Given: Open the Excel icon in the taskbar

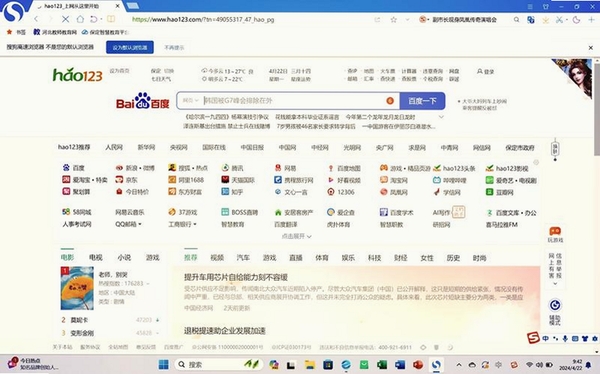Looking at the screenshot, I should 382,364.
